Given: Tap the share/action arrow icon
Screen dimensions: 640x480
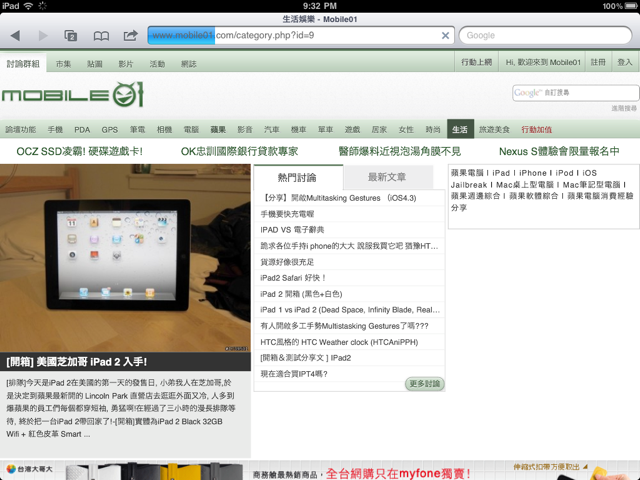Looking at the screenshot, I should 131,36.
